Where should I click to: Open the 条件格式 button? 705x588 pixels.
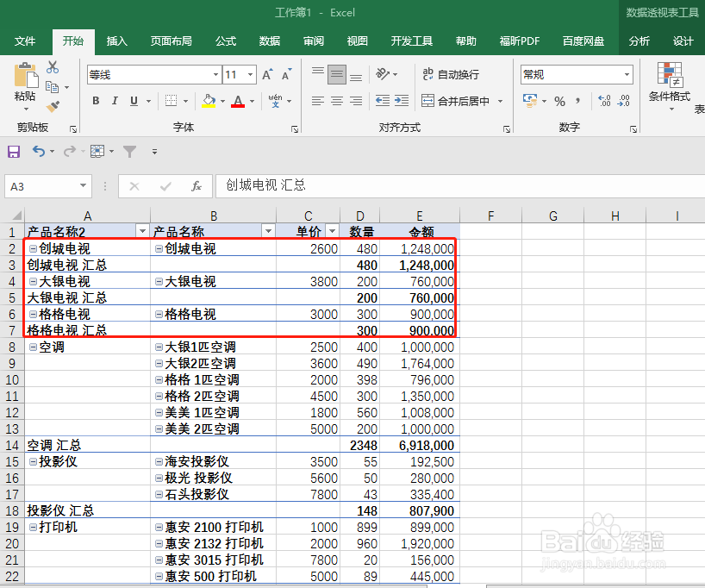point(669,86)
